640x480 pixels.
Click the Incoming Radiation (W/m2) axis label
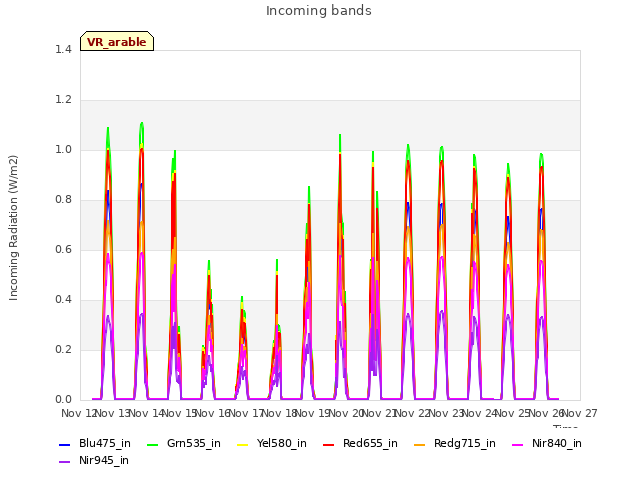(x=13, y=228)
